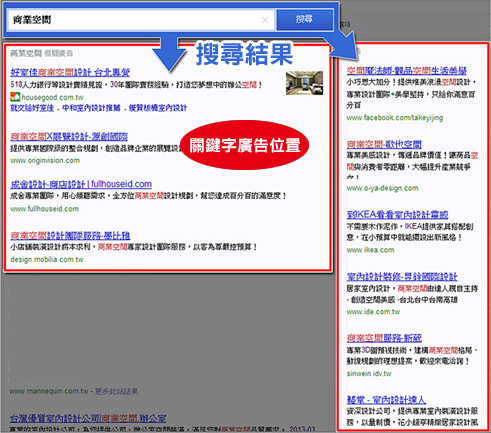
Task: Open the sidebar ad above www.facebook.com/takeyijing
Action: pos(406,70)
